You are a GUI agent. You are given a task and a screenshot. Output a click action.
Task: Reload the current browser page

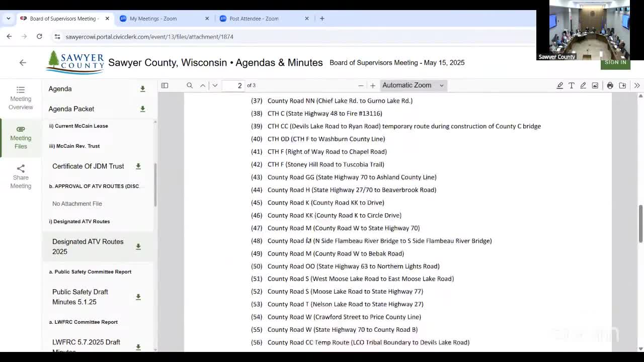point(39,36)
